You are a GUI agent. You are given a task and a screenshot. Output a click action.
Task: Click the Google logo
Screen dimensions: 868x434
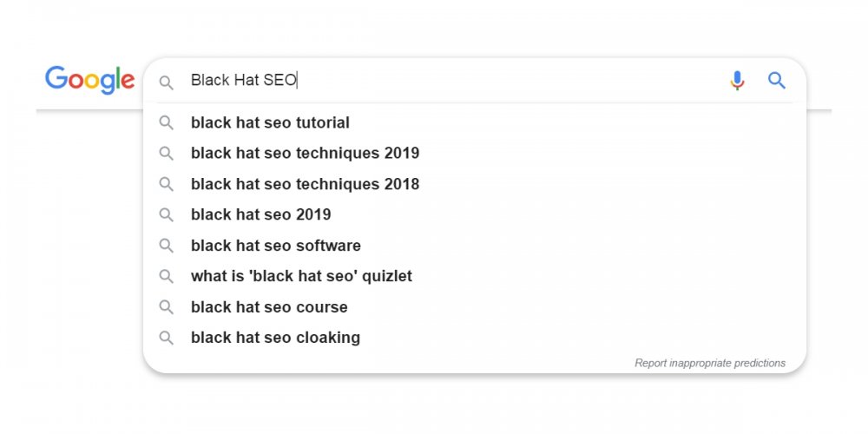click(x=90, y=80)
